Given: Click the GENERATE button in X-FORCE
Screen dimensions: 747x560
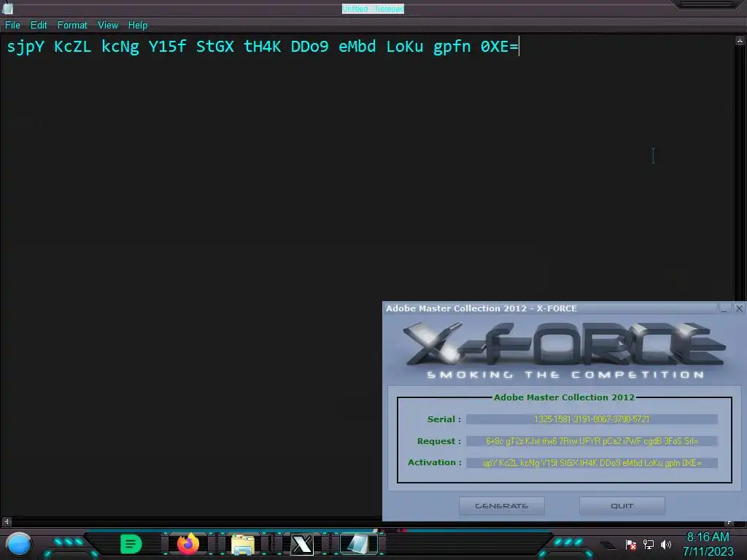Looking at the screenshot, I should click(502, 506).
